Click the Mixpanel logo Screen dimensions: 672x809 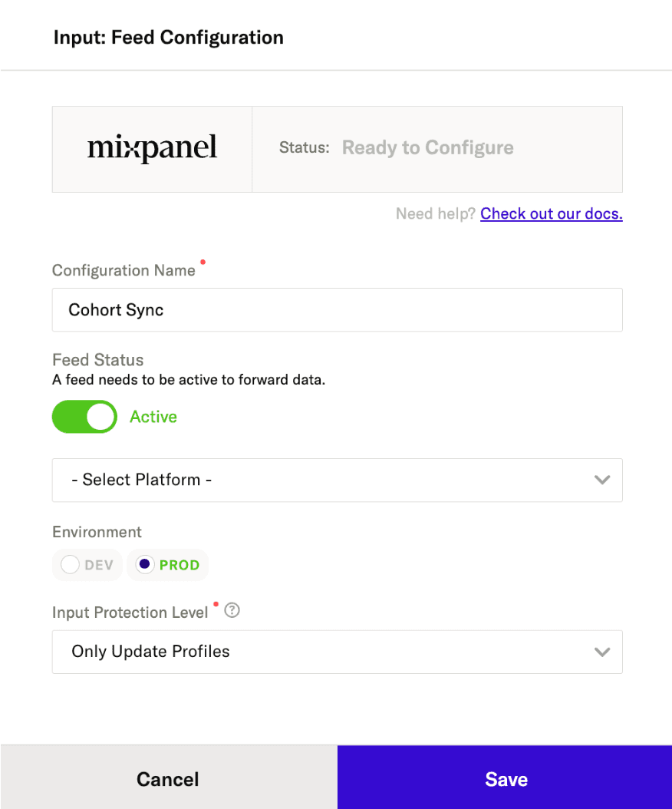pyautogui.click(x=152, y=148)
